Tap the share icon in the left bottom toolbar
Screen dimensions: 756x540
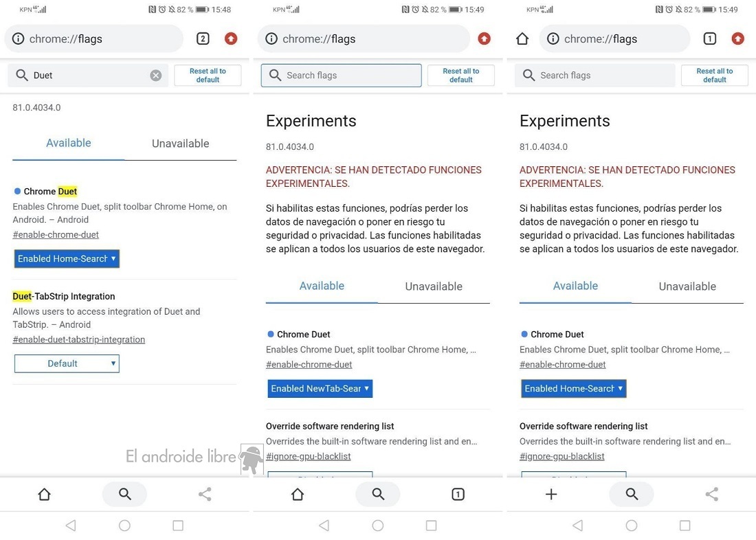205,494
